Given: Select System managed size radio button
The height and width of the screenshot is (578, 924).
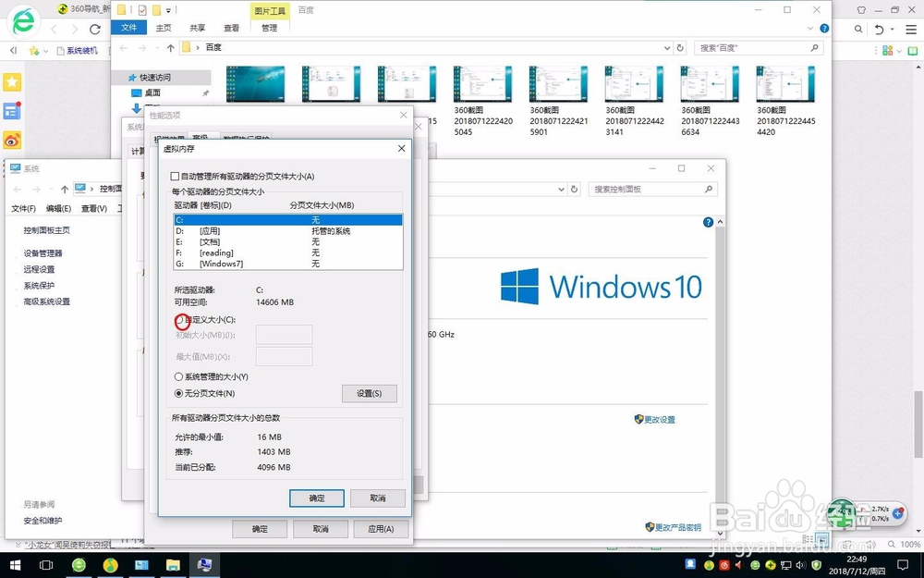Looking at the screenshot, I should click(x=178, y=377).
